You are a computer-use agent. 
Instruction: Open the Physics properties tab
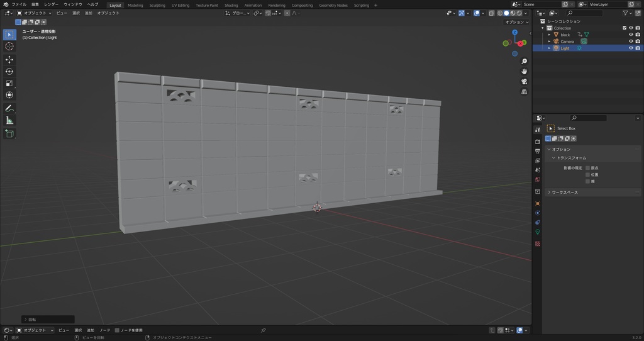(x=538, y=213)
